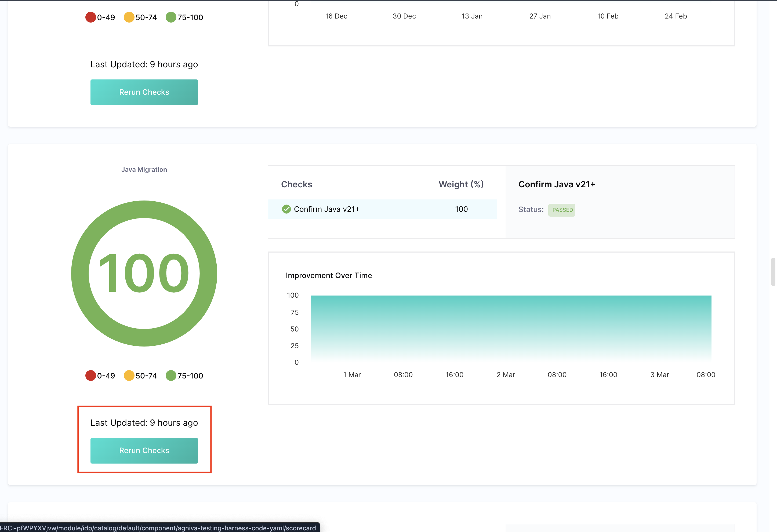Click the 13 Jan axis label in upper chart
Viewport: 777px width, 532px height.
[x=472, y=16]
